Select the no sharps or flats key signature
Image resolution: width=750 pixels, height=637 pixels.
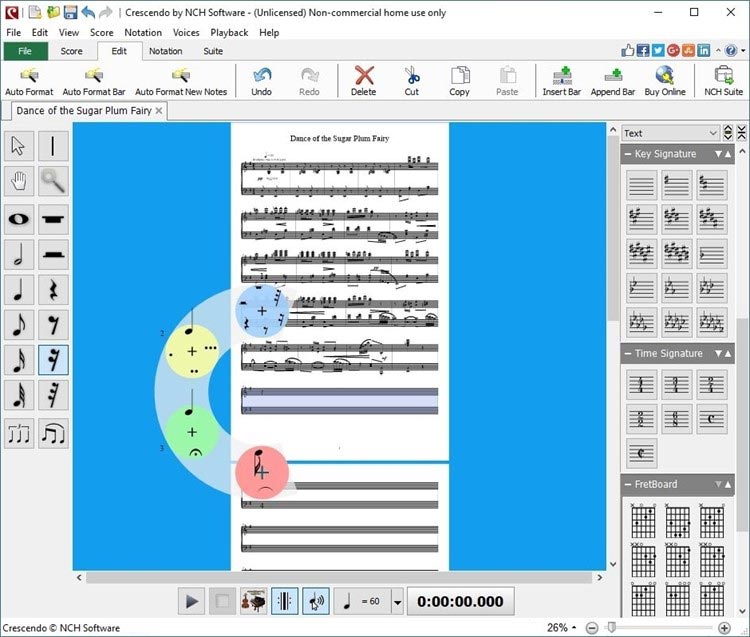[x=641, y=185]
